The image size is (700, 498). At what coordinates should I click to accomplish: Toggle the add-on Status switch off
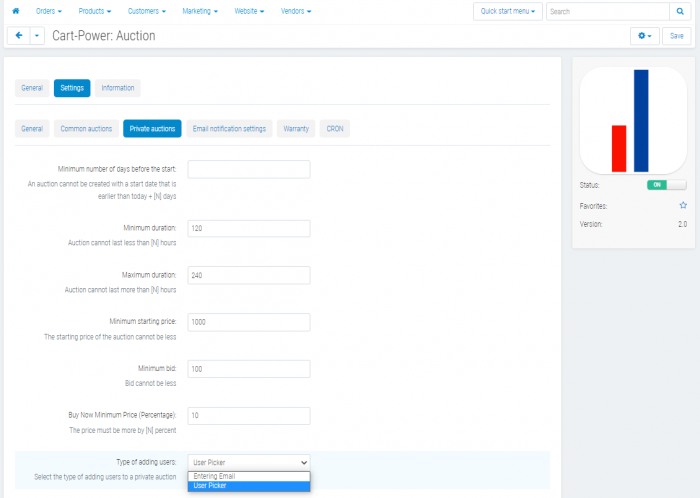(x=667, y=185)
